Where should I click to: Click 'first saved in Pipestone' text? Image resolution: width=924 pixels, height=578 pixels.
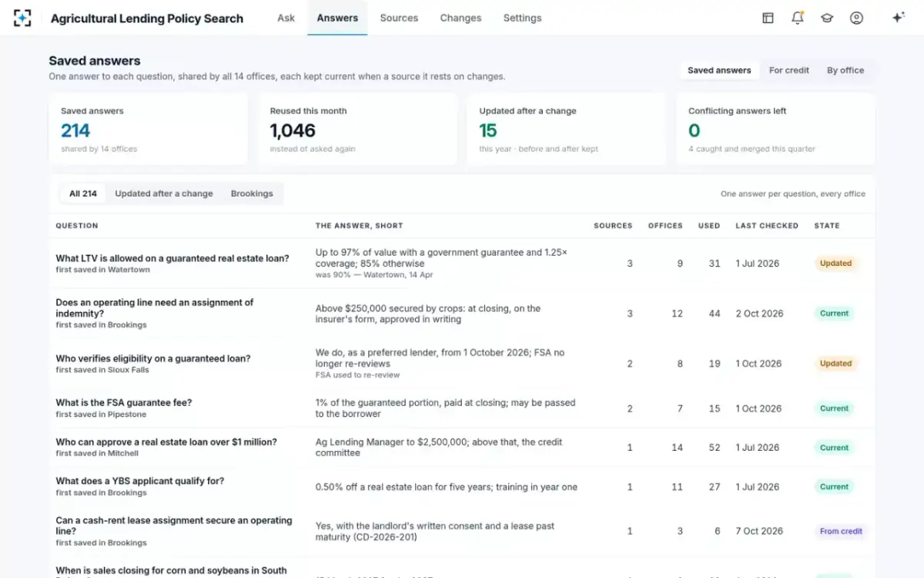coord(101,415)
